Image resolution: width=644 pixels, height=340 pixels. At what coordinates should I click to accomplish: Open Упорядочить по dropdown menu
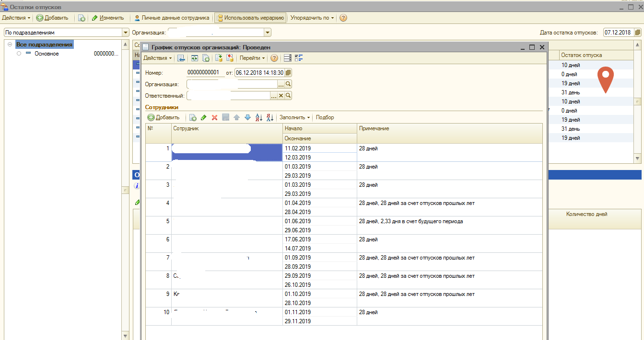312,18
